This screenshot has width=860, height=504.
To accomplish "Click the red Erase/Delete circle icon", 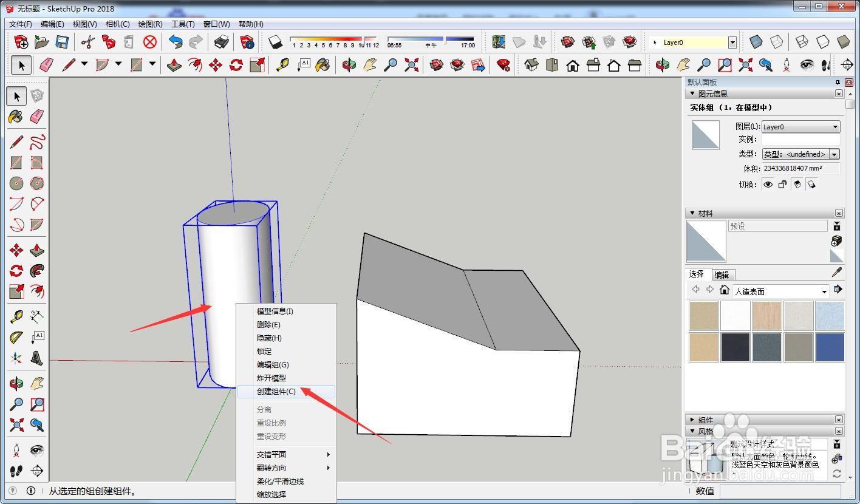I will coord(150,42).
